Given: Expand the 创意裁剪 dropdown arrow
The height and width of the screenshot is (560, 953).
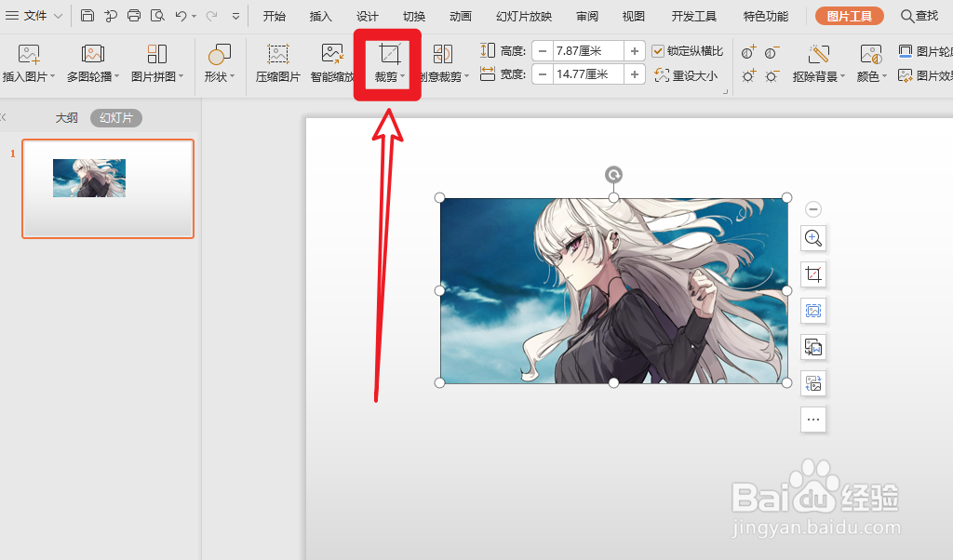Looking at the screenshot, I should (467, 76).
